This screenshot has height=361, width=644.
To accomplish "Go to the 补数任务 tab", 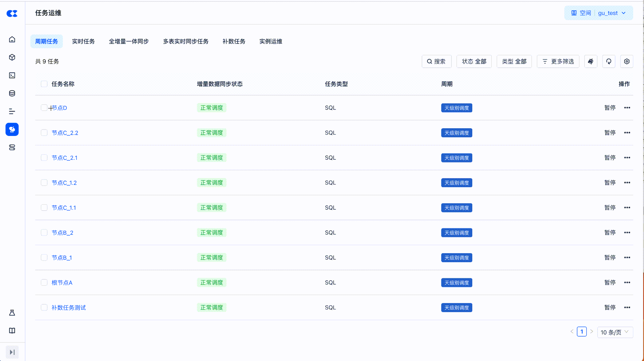I will click(234, 42).
